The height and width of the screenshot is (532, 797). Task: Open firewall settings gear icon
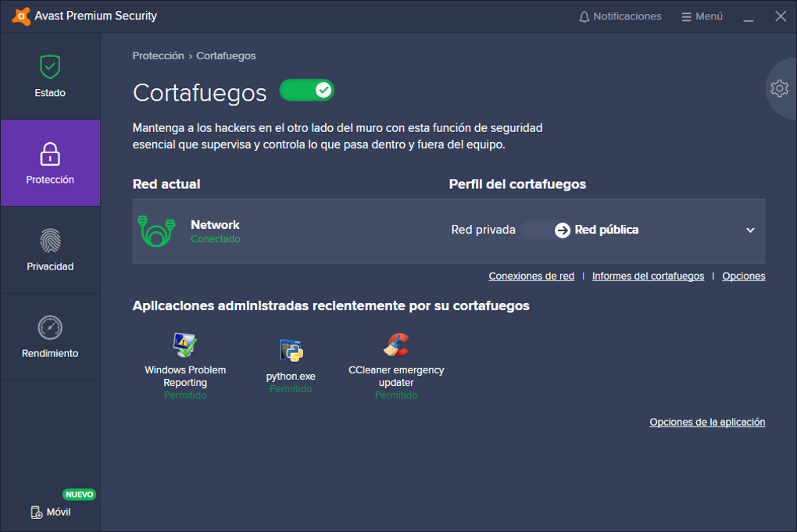pyautogui.click(x=779, y=88)
